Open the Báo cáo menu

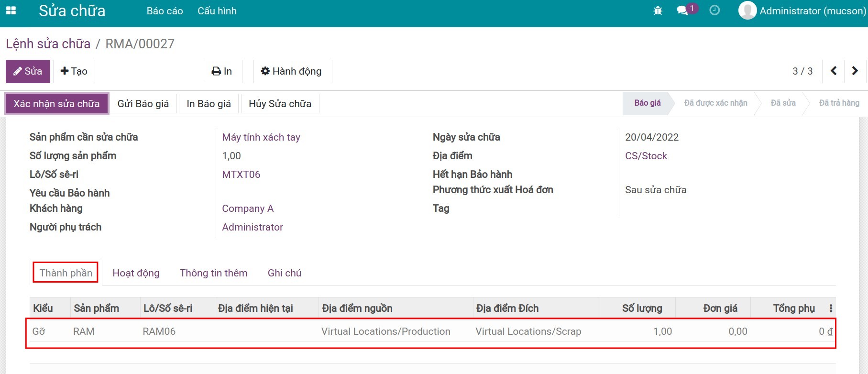tap(165, 11)
